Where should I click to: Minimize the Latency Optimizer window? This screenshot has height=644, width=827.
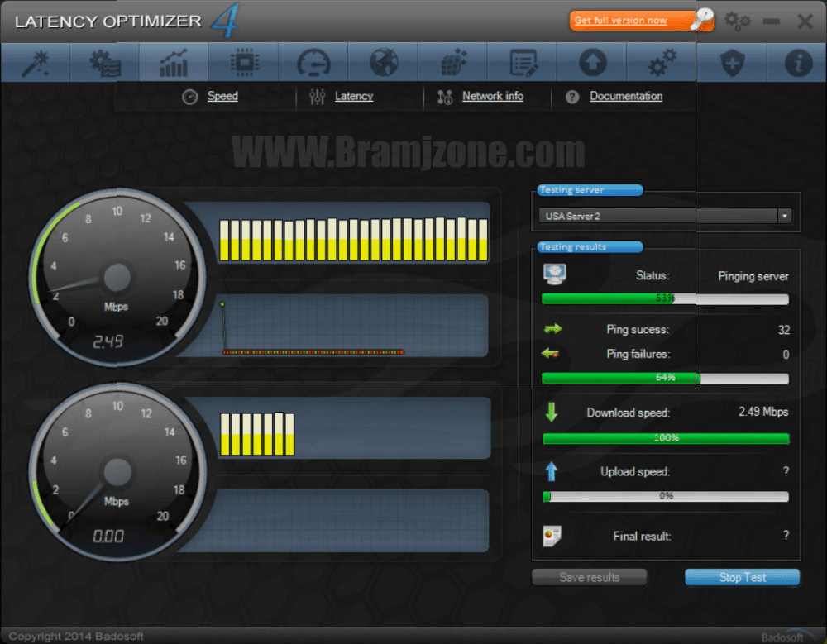(x=771, y=21)
